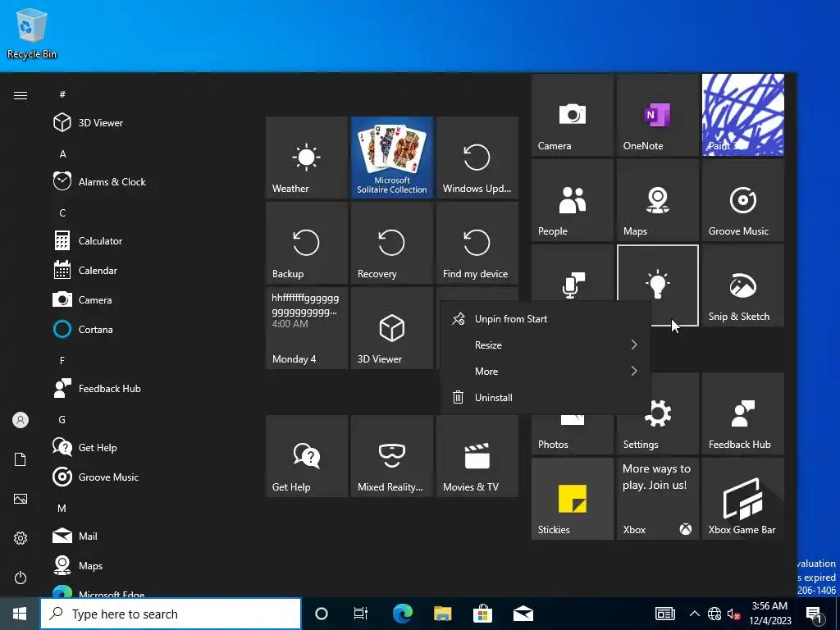Jump to letter M section header
The height and width of the screenshot is (630, 840).
(x=62, y=509)
